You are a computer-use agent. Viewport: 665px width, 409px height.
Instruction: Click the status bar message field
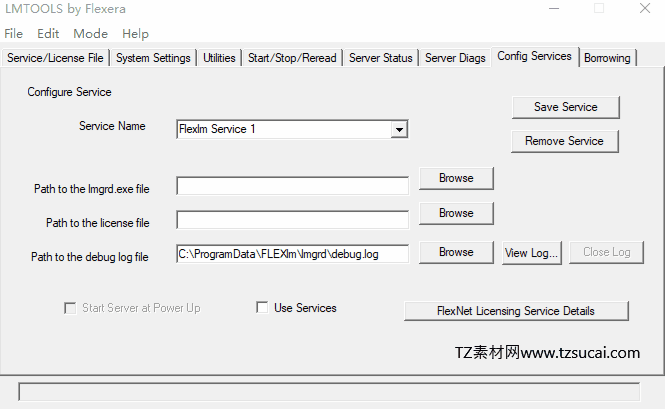point(329,392)
